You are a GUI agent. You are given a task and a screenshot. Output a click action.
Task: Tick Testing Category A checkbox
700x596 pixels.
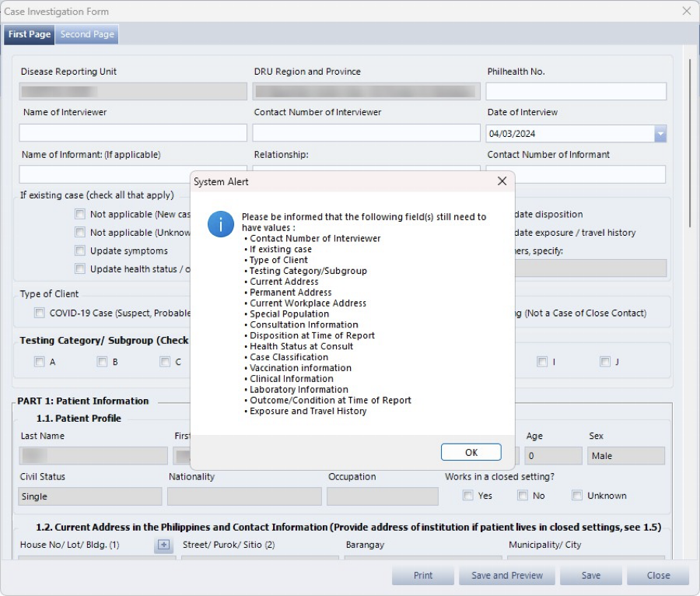pyautogui.click(x=40, y=362)
